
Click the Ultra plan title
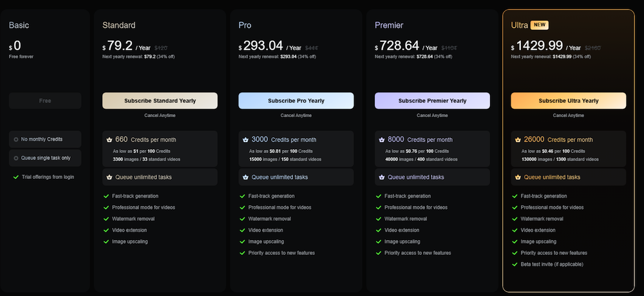click(x=519, y=26)
